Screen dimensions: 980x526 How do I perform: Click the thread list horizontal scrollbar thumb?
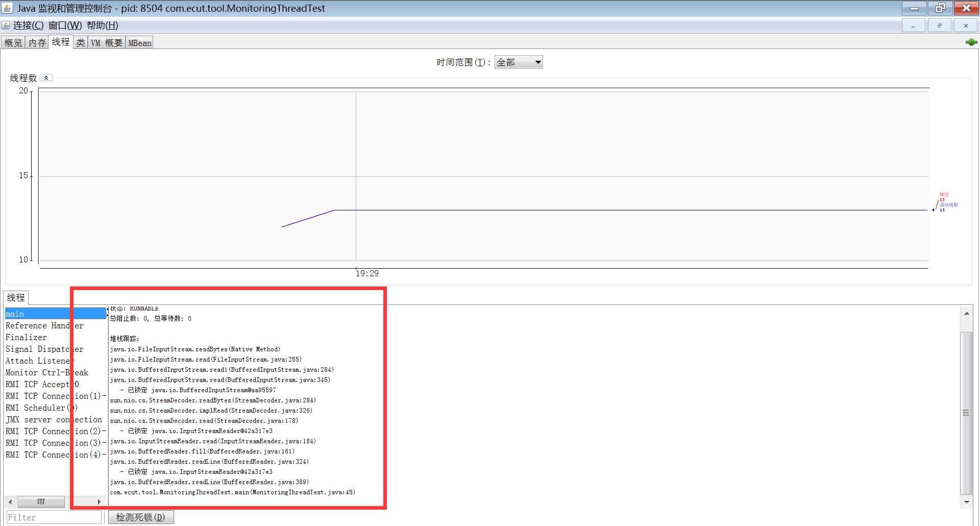[41, 502]
